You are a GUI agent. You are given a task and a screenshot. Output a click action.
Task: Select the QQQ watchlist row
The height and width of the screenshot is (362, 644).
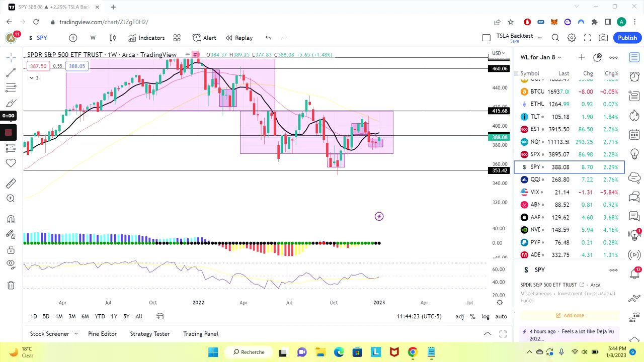point(569,179)
